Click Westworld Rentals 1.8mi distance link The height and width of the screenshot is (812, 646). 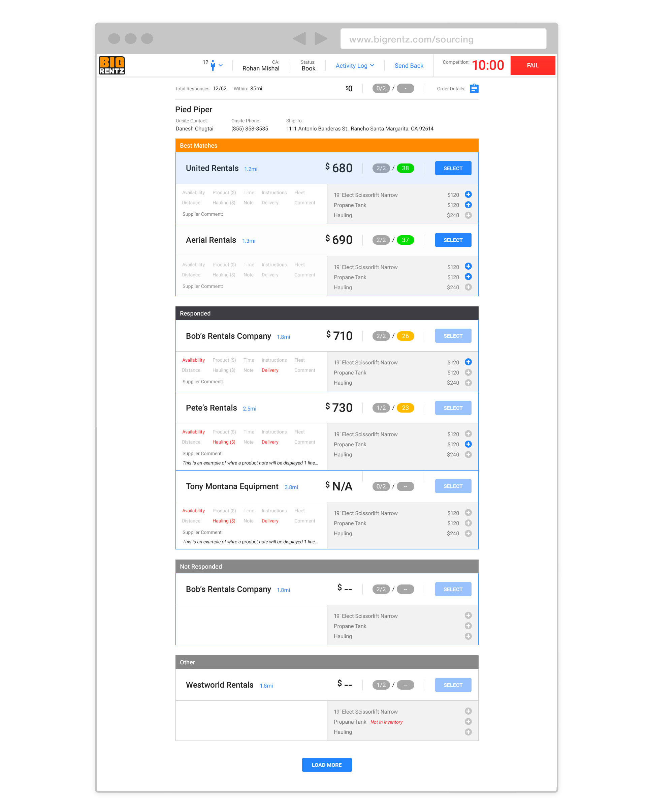point(266,686)
